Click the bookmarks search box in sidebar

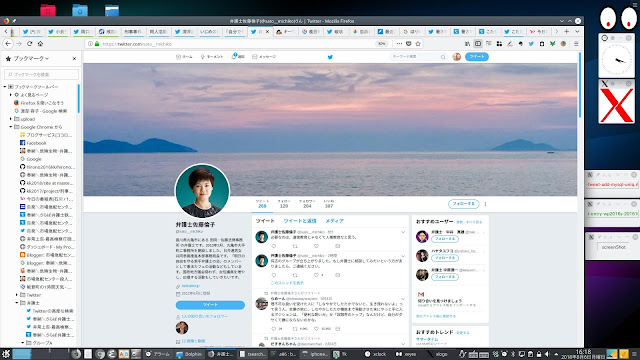[x=41, y=74]
